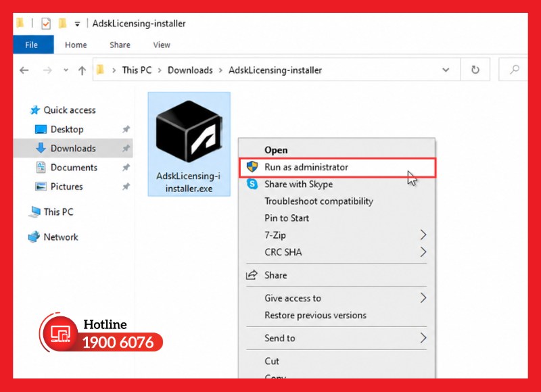Click the Forward navigation arrow

(x=47, y=70)
